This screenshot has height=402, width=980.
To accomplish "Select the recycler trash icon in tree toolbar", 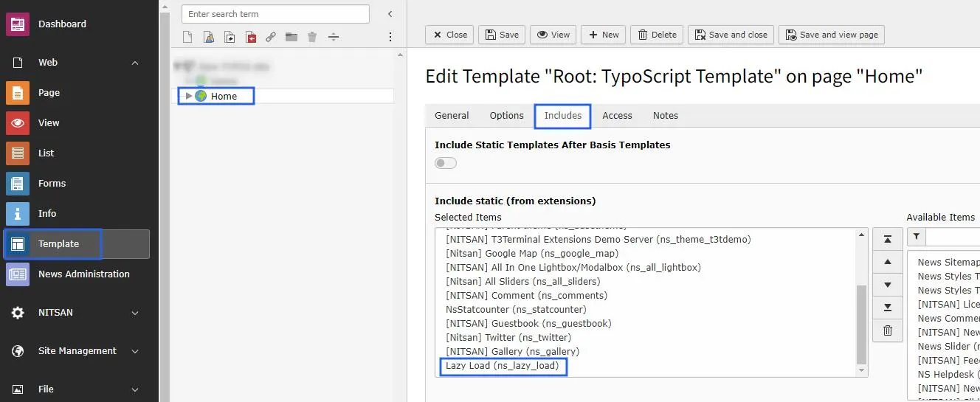I will point(312,37).
